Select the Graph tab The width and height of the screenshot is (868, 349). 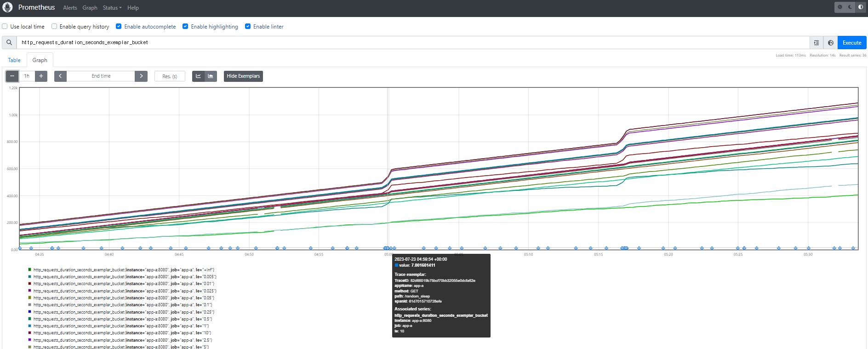coord(40,60)
